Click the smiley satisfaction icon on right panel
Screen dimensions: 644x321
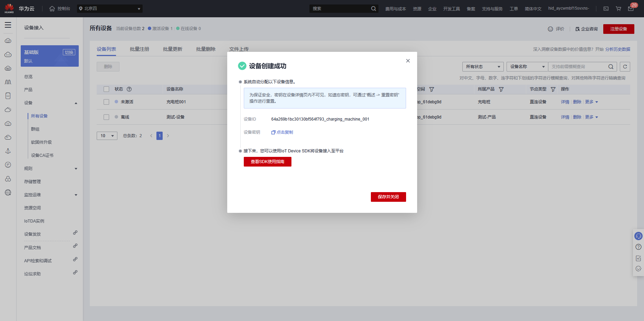click(638, 268)
